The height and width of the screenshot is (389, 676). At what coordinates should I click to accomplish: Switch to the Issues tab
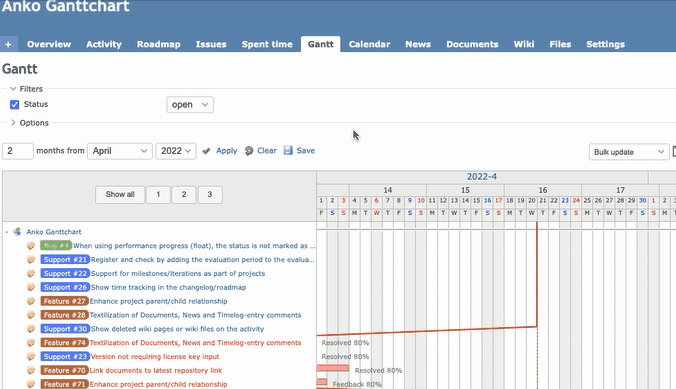[211, 44]
